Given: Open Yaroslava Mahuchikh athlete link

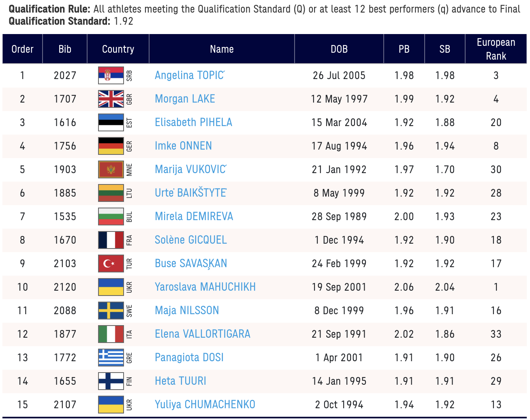Looking at the screenshot, I should tap(205, 287).
